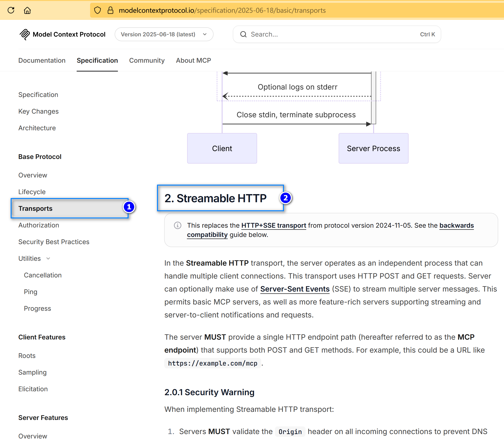Focus the Search input field
Screen dimensions: 504x441
coord(337,34)
